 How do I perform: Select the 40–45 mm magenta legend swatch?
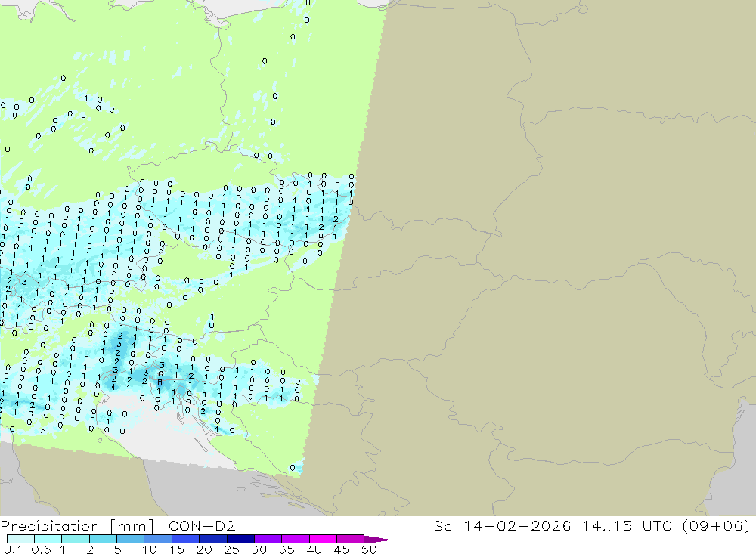323,539
